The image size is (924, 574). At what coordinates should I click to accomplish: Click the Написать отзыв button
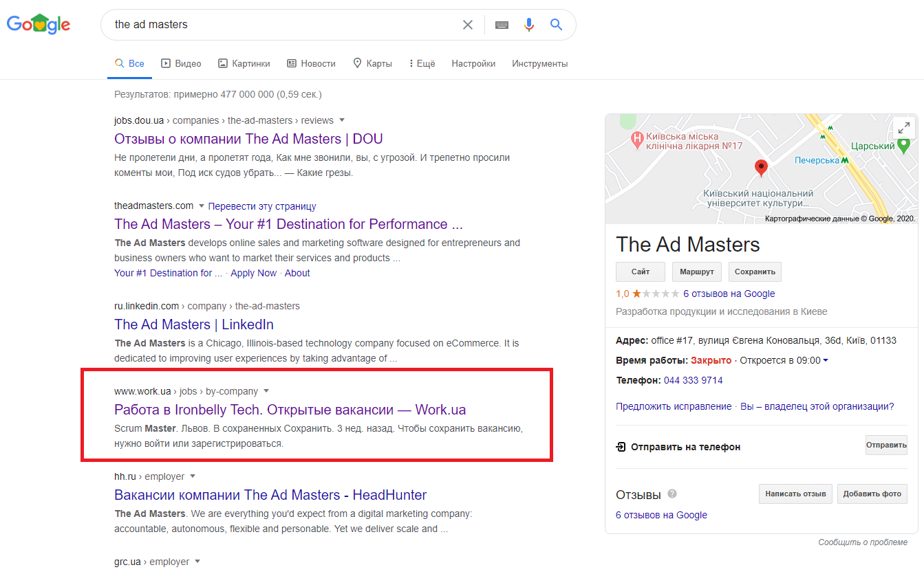(795, 494)
